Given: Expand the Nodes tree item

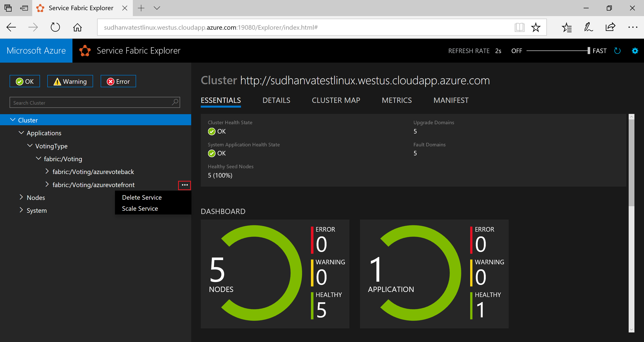Looking at the screenshot, I should tap(21, 198).
